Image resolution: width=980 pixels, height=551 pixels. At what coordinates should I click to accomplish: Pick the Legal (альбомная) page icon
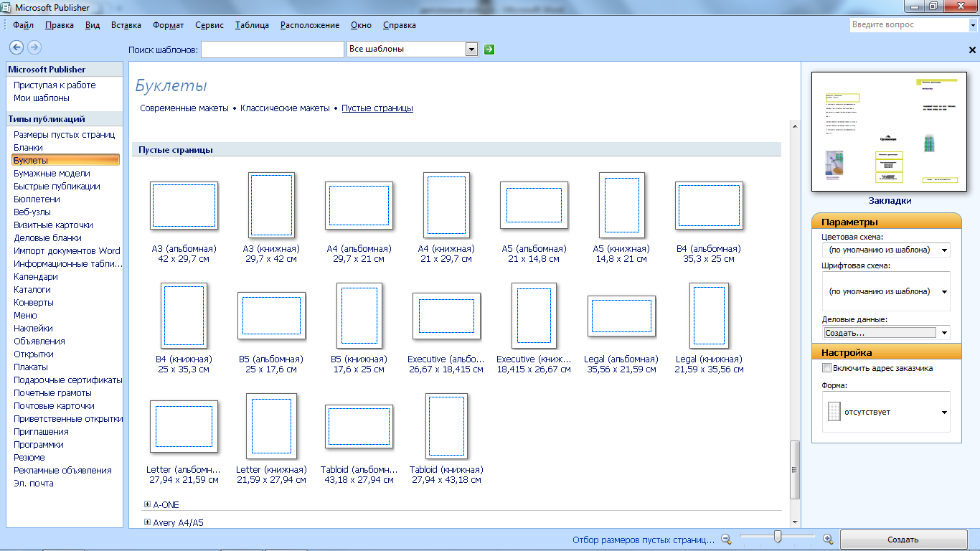621,316
